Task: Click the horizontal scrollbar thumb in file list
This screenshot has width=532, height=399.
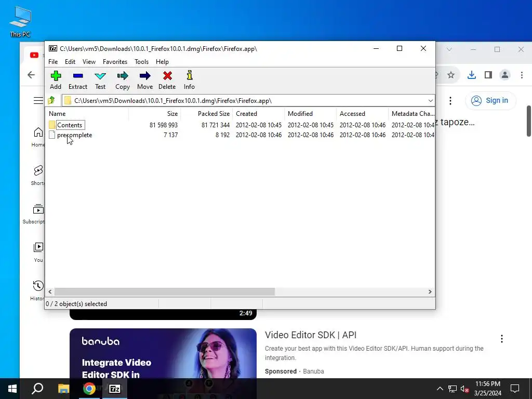Action: tap(165, 292)
